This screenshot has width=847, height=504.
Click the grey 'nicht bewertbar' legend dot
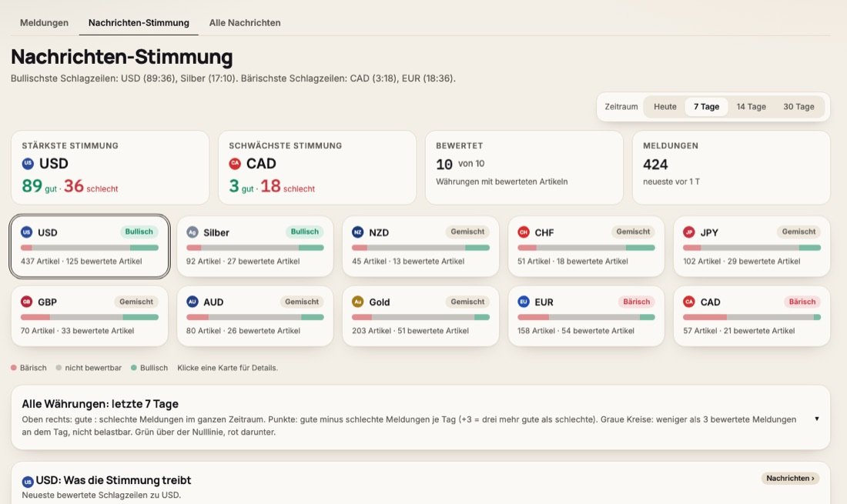coord(59,368)
